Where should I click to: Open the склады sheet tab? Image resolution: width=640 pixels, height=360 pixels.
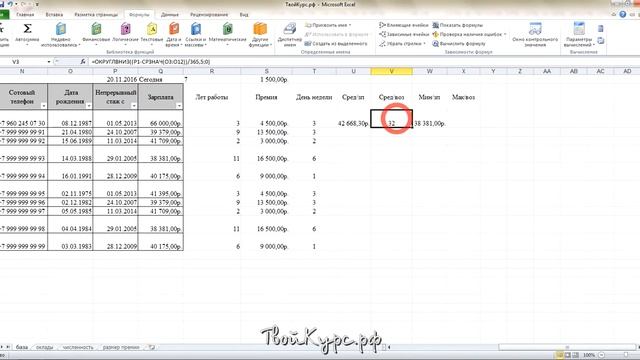click(x=44, y=347)
